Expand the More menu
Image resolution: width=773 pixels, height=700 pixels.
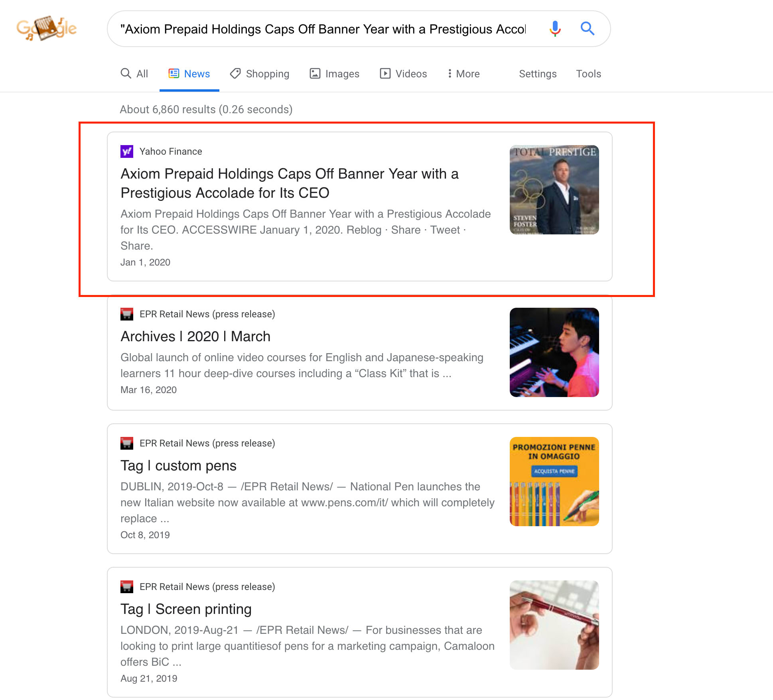click(x=463, y=74)
